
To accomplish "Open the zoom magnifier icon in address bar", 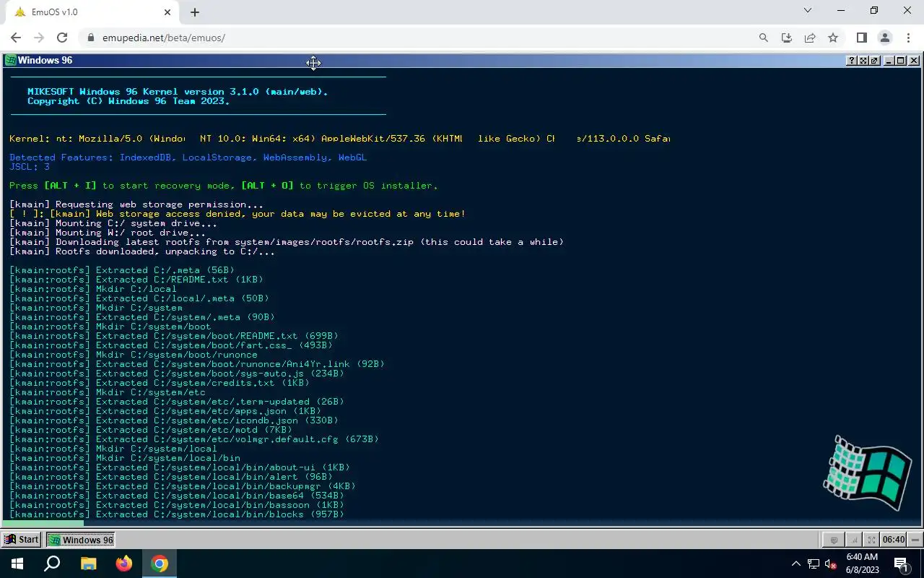I will point(764,38).
